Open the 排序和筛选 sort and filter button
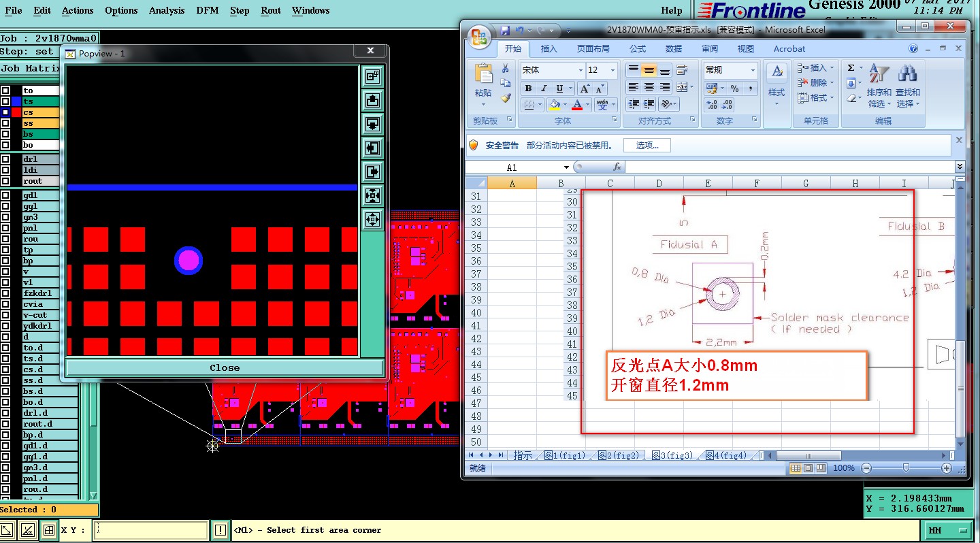 pyautogui.click(x=879, y=86)
